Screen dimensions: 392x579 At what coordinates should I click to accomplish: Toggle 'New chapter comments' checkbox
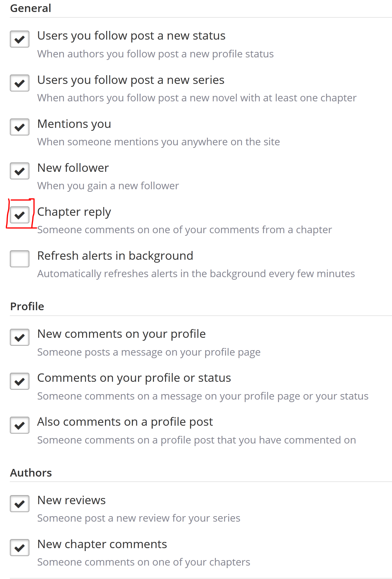[20, 548]
